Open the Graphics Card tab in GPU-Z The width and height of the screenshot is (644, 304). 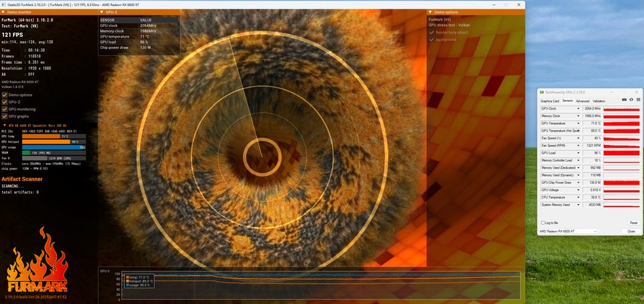549,101
